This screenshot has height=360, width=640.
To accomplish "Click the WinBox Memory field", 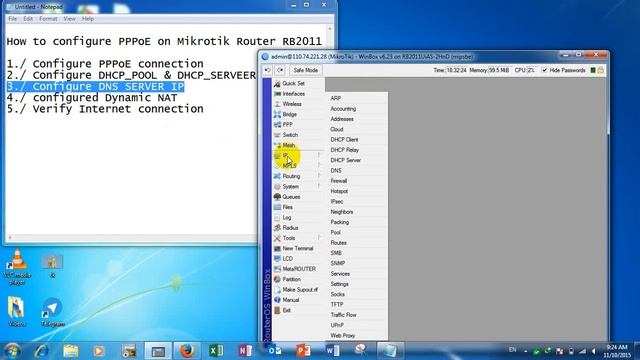I will (499, 70).
